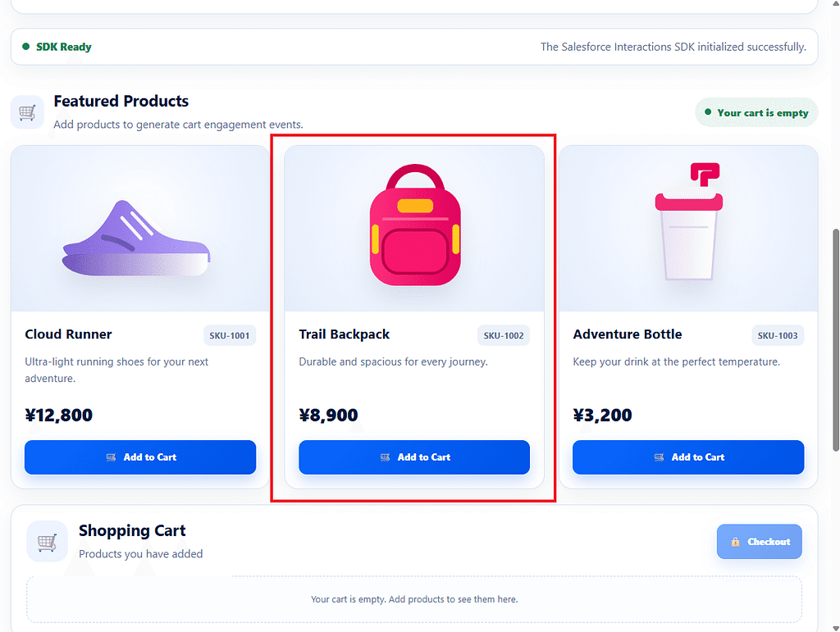Image resolution: width=840 pixels, height=632 pixels.
Task: Click the Featured Products cart icon
Action: point(27,112)
